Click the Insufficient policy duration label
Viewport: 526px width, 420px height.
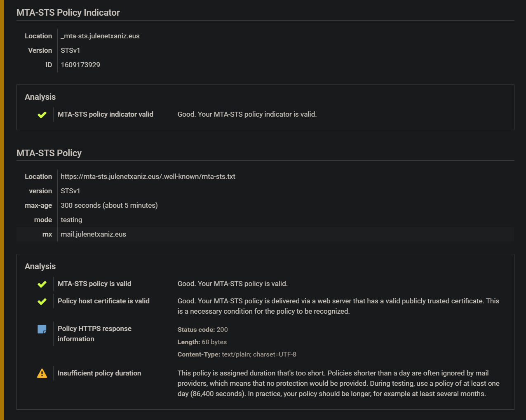(99, 373)
